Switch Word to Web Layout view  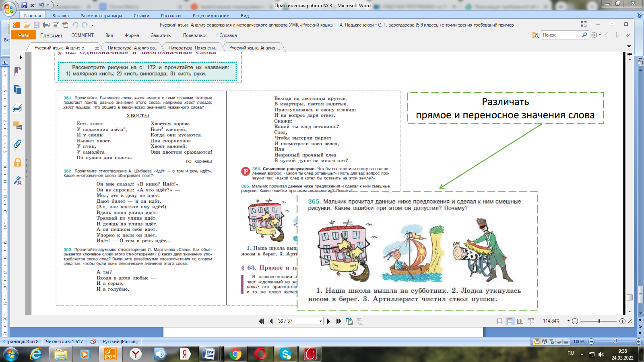pos(551,341)
